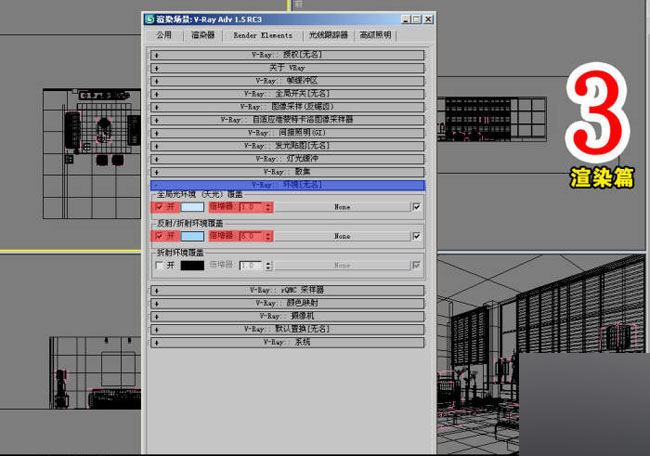Expand the V-Ray 摄像机 rollout
650x456 pixels.
click(x=287, y=316)
